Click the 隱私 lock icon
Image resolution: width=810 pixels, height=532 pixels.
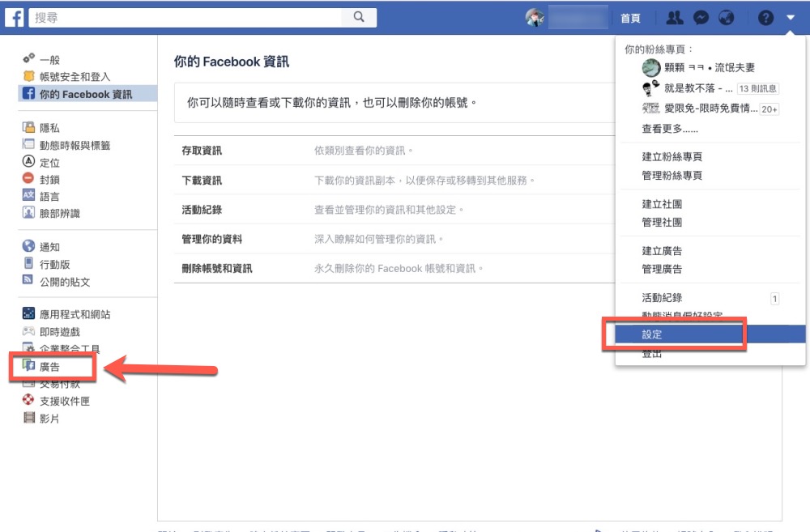pyautogui.click(x=28, y=126)
